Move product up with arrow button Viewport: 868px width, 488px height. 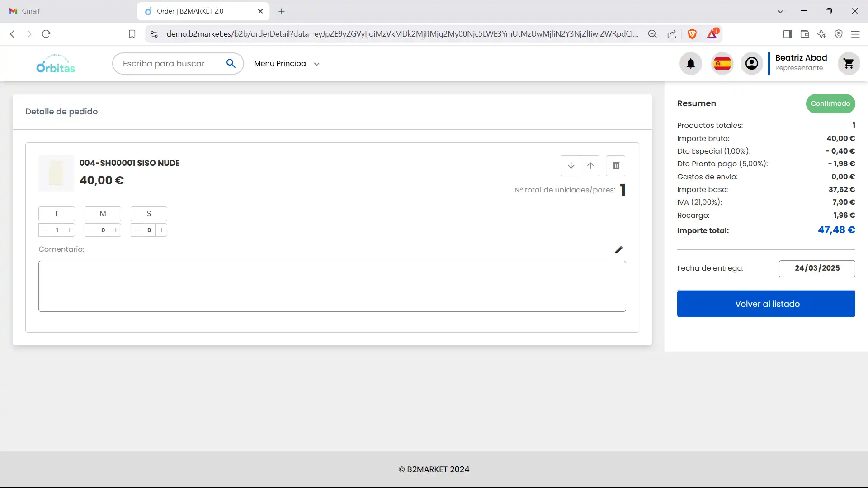(590, 166)
